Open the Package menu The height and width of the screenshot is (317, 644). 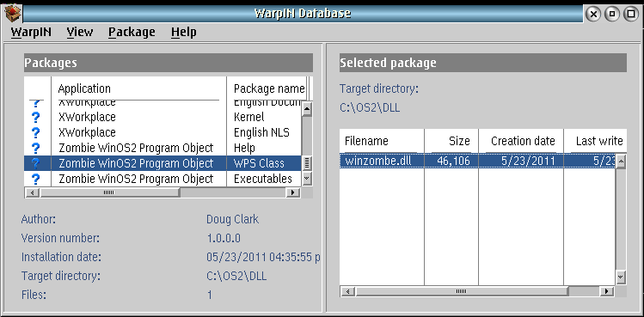(x=132, y=32)
